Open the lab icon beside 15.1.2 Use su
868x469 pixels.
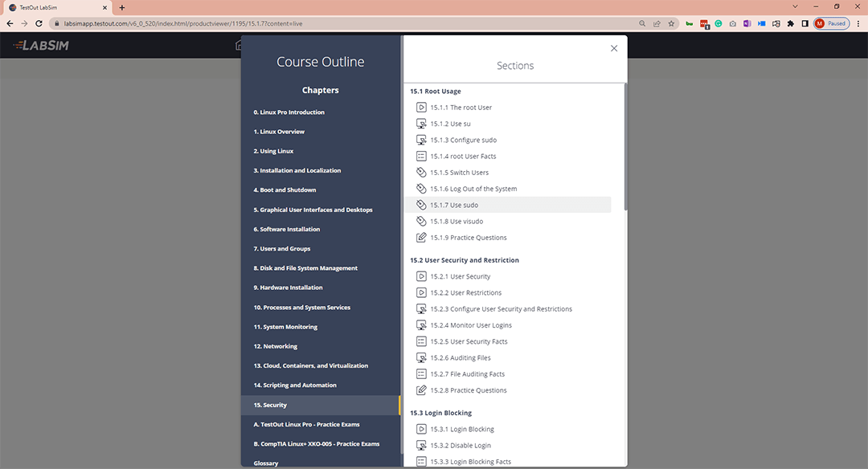[421, 123]
